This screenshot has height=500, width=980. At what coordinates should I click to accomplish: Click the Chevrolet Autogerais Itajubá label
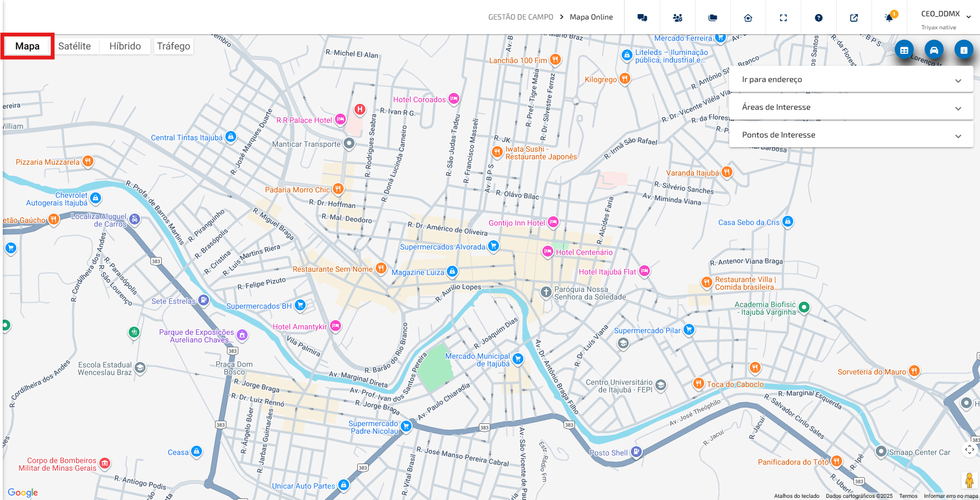click(57, 199)
